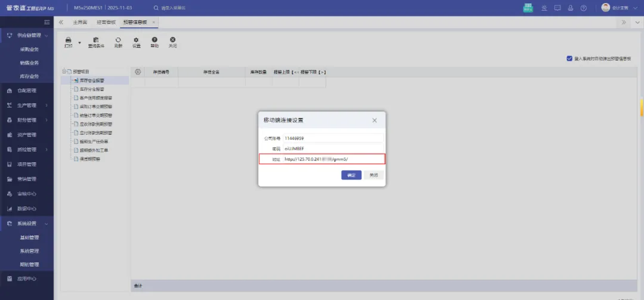Uncheck the auto-popup alert board checkbox
644x300 pixels.
point(569,58)
